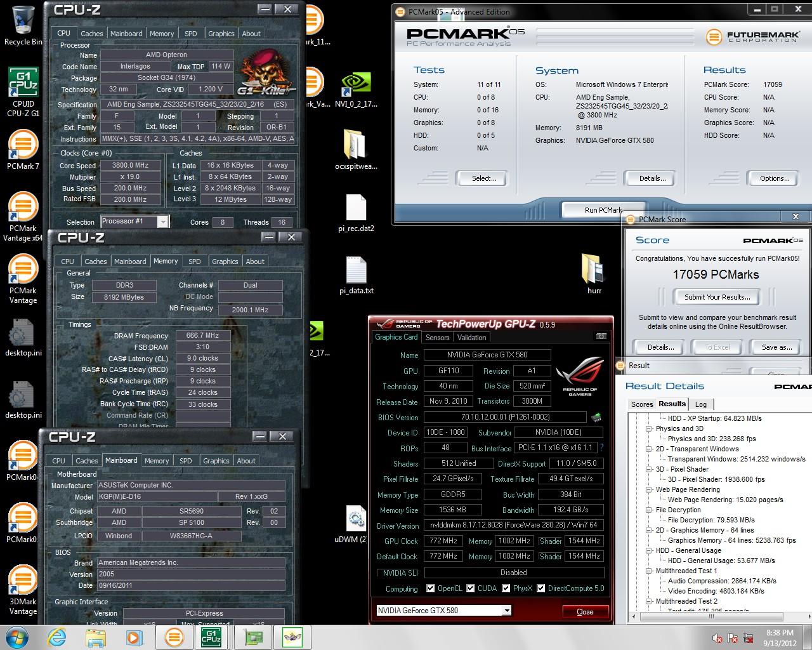Click '17059 PCMarks' score text

(x=716, y=275)
